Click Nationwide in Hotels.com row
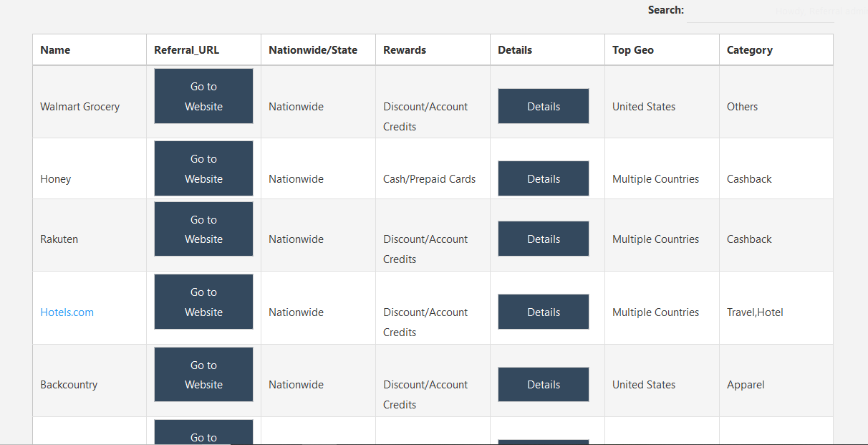868x445 pixels. tap(296, 312)
